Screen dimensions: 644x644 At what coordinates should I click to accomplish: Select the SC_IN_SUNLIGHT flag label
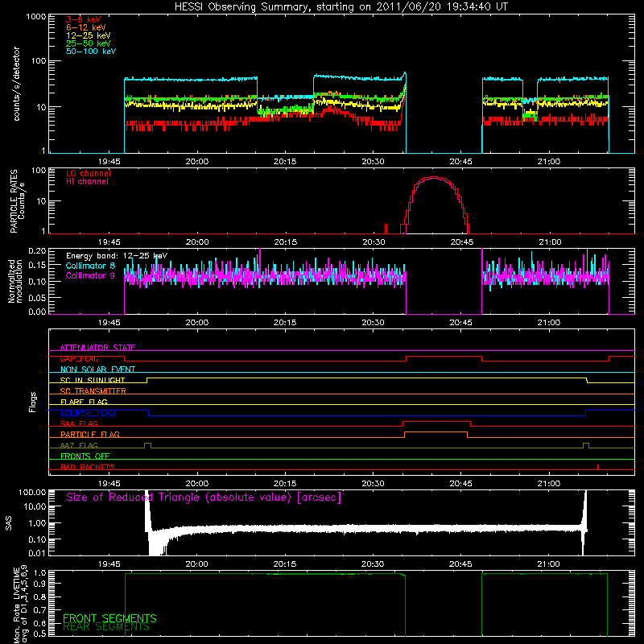pos(93,380)
